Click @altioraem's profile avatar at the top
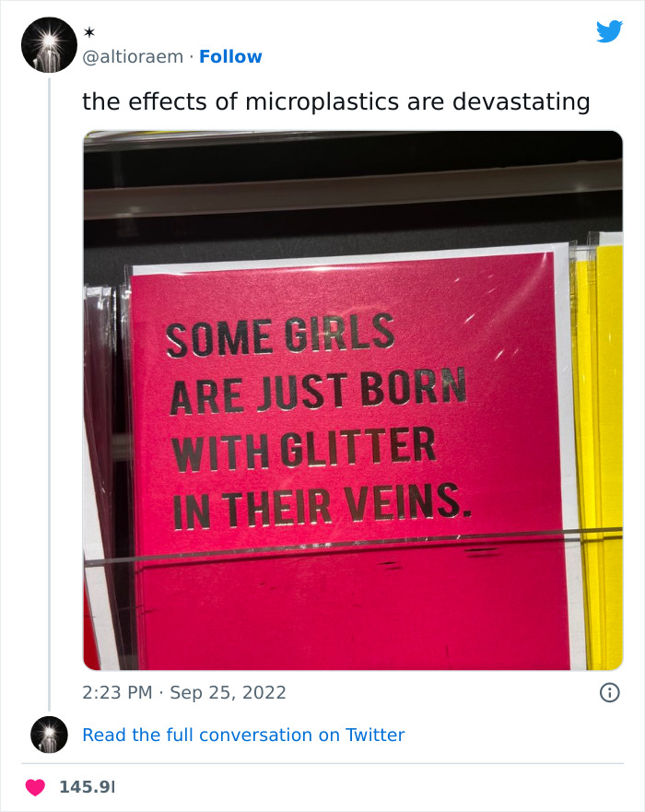Viewport: 645px width, 812px height. [47, 45]
